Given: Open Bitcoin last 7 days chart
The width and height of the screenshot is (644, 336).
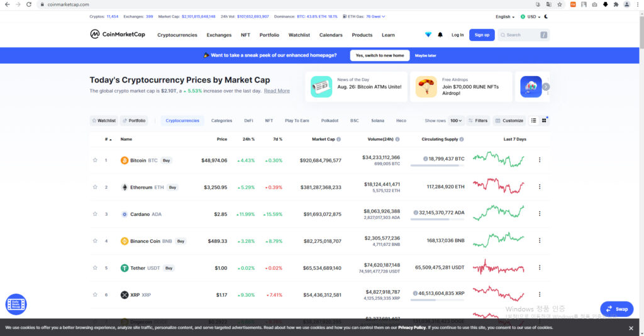Looking at the screenshot, I should pyautogui.click(x=499, y=159).
